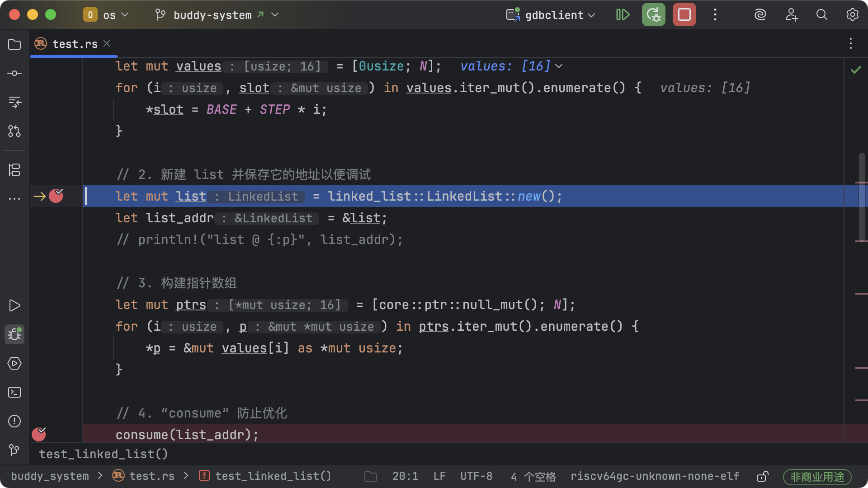Open the Structure tool window
The image size is (868, 488).
coord(14,170)
